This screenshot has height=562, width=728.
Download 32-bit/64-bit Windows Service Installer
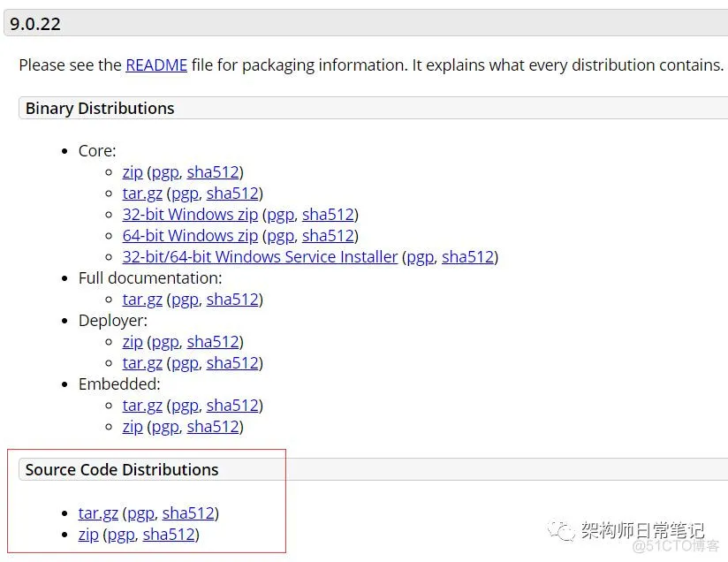pyautogui.click(x=260, y=257)
